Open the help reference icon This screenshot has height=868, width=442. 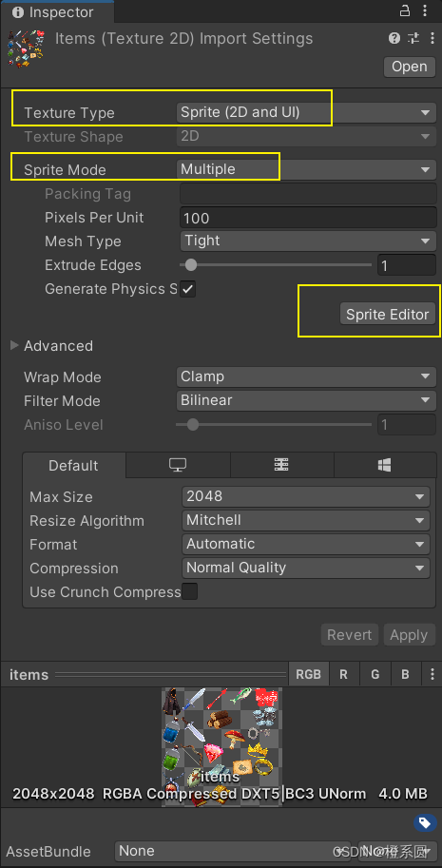(394, 38)
